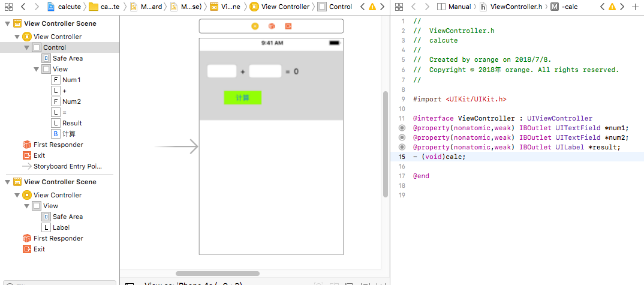Click the canvas horizontal scrollbar
This screenshot has width=644, height=285.
tap(218, 274)
